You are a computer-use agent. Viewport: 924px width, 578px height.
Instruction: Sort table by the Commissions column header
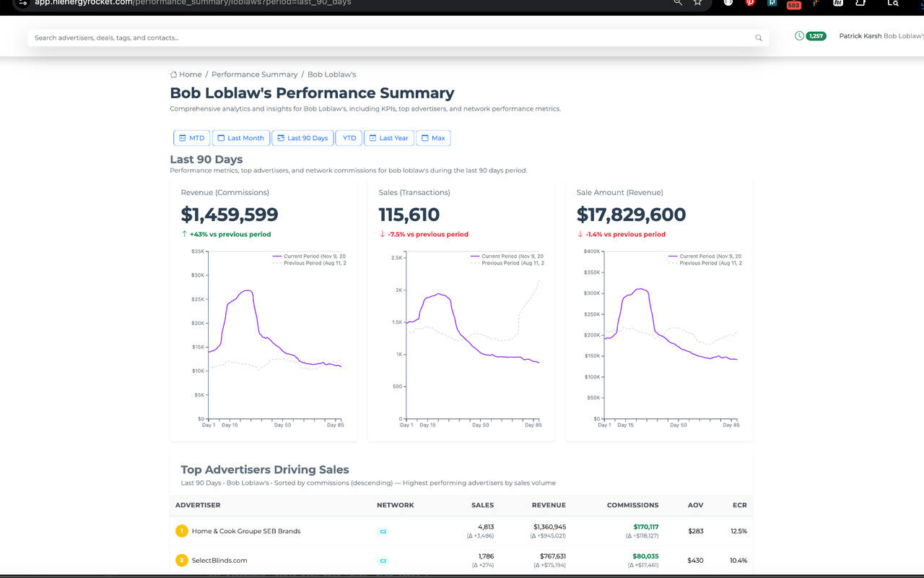point(632,505)
